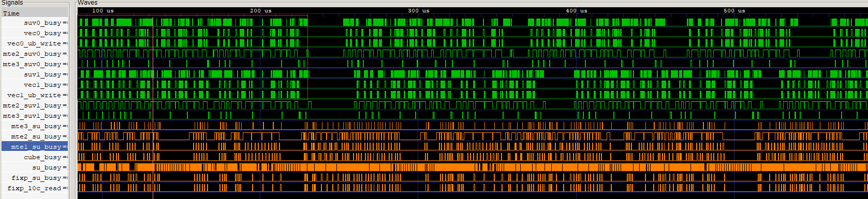This screenshot has height=199, width=868.
Task: Select the su_busy signal
Action: pos(34,167)
